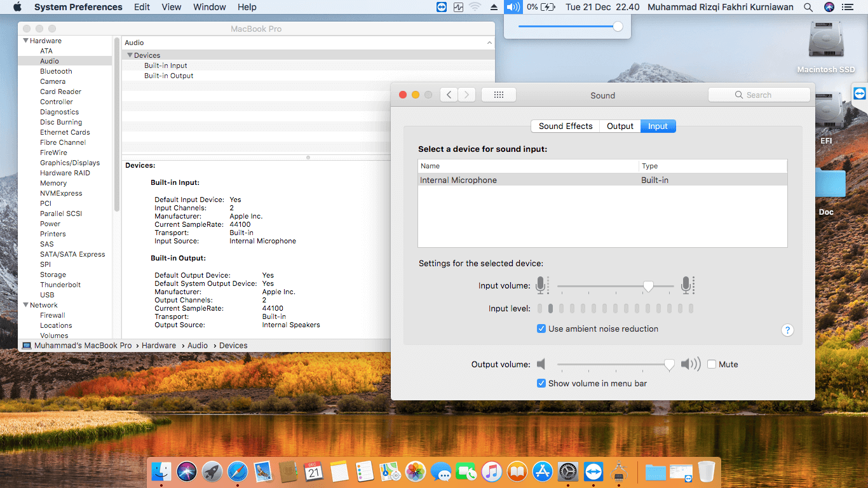Click the menu bar volume slider knob
Image resolution: width=868 pixels, height=488 pixels.
(618, 26)
